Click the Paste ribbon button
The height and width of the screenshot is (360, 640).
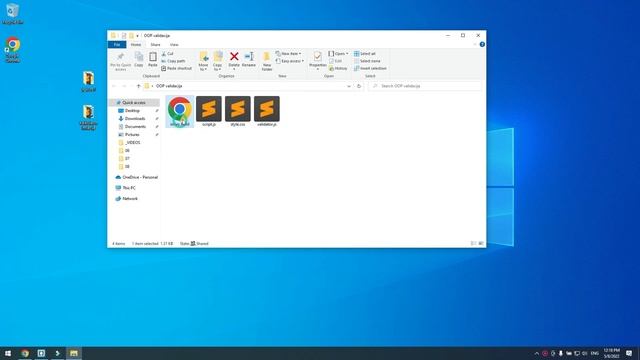(153, 60)
